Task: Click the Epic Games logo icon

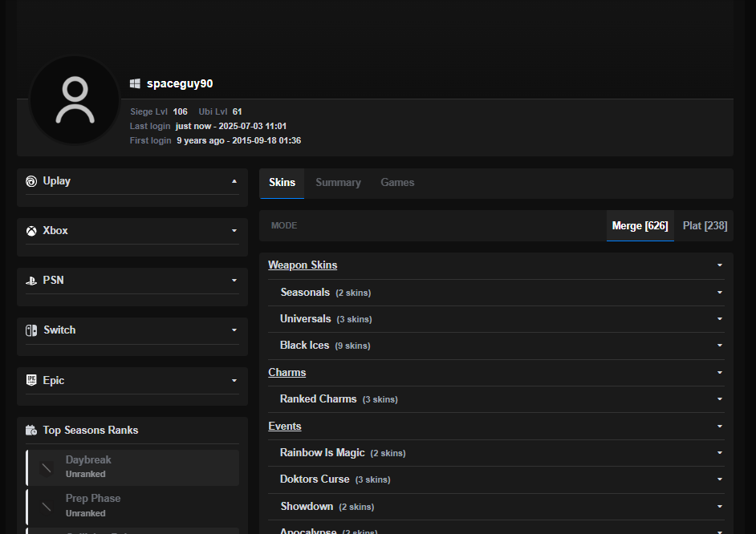Action: (x=31, y=380)
